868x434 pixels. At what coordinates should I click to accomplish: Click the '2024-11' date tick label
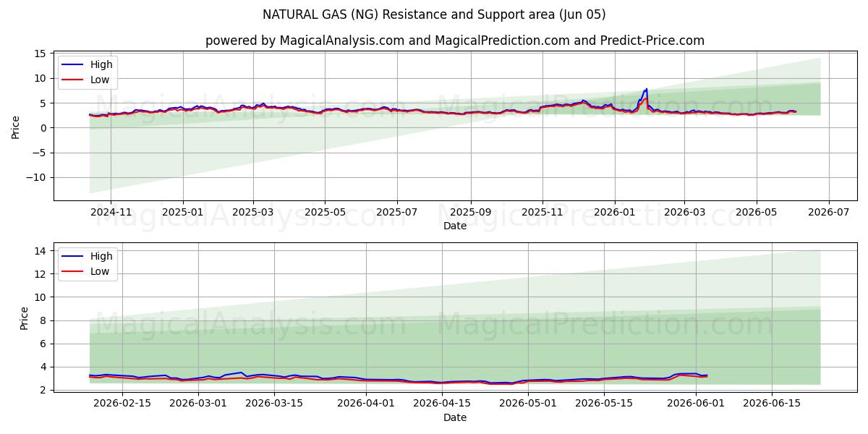[111, 213]
